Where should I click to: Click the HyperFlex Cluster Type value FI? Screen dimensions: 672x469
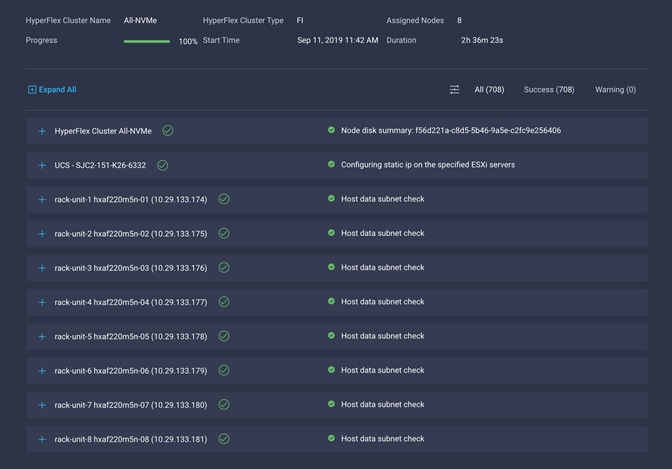coord(300,21)
